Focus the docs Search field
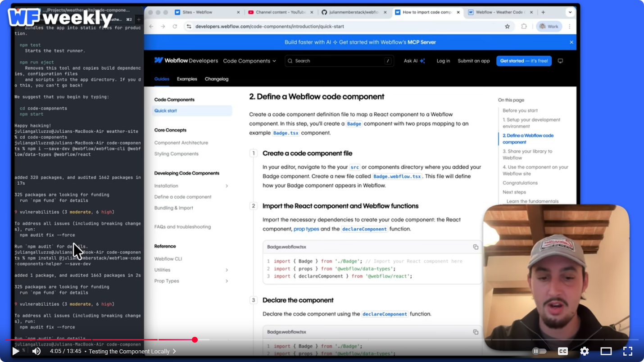 pos(339,61)
